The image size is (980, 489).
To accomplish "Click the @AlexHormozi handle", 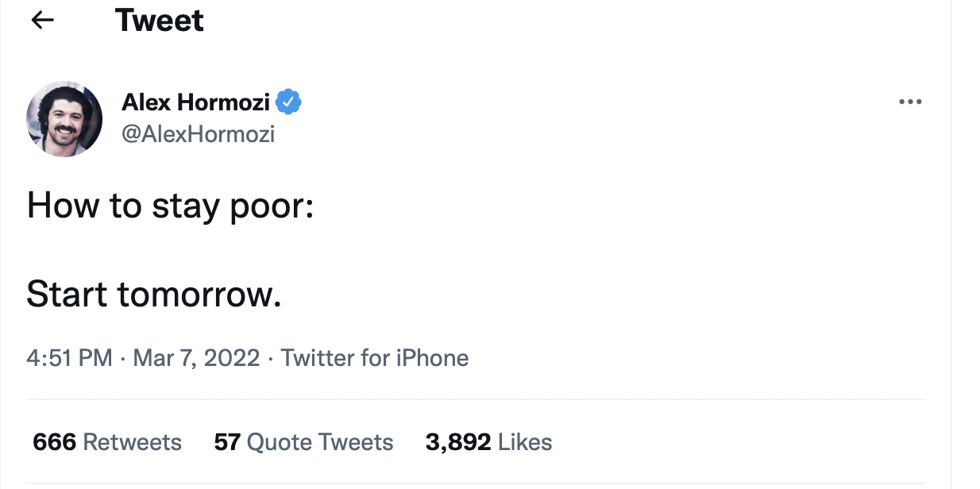I will pyautogui.click(x=198, y=134).
